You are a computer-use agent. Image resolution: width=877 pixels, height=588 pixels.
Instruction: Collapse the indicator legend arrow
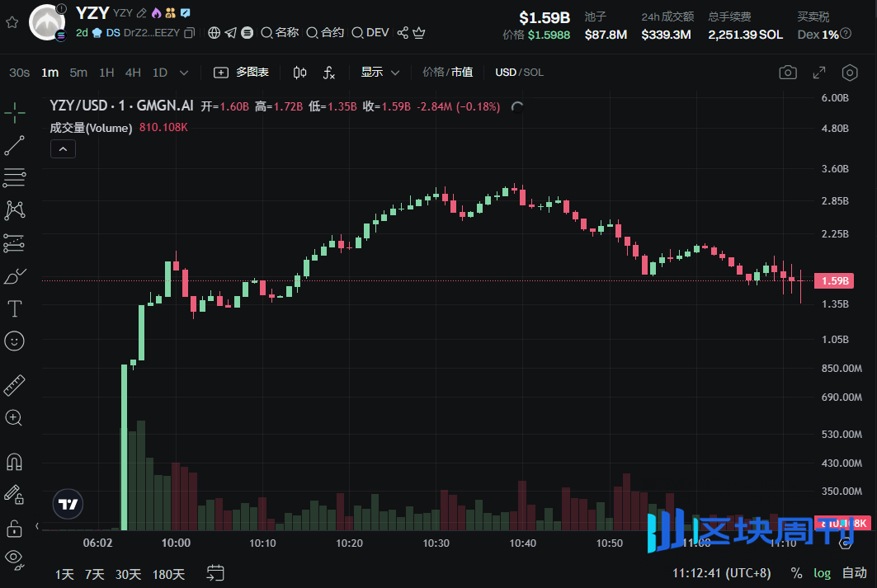64,149
